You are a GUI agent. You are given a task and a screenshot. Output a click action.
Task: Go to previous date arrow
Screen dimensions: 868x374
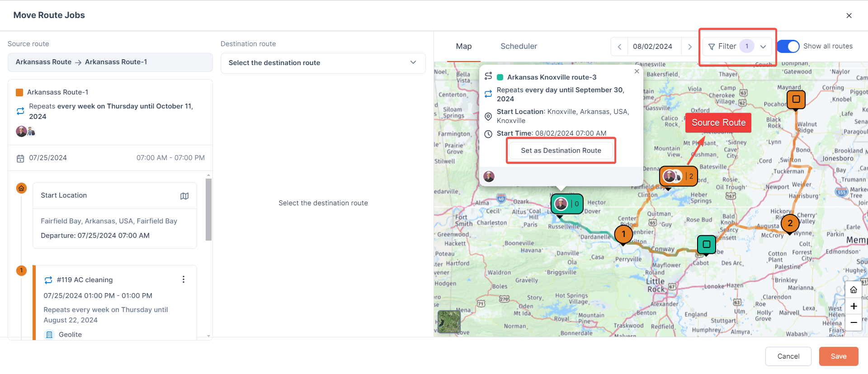pos(619,47)
